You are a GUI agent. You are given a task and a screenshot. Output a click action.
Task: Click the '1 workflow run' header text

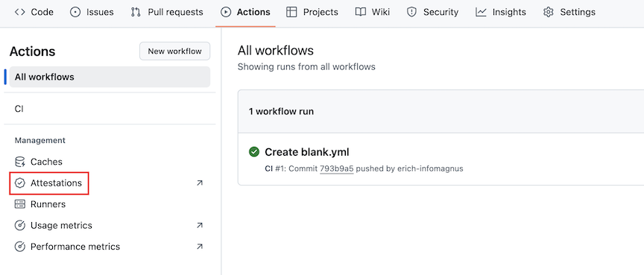click(281, 112)
